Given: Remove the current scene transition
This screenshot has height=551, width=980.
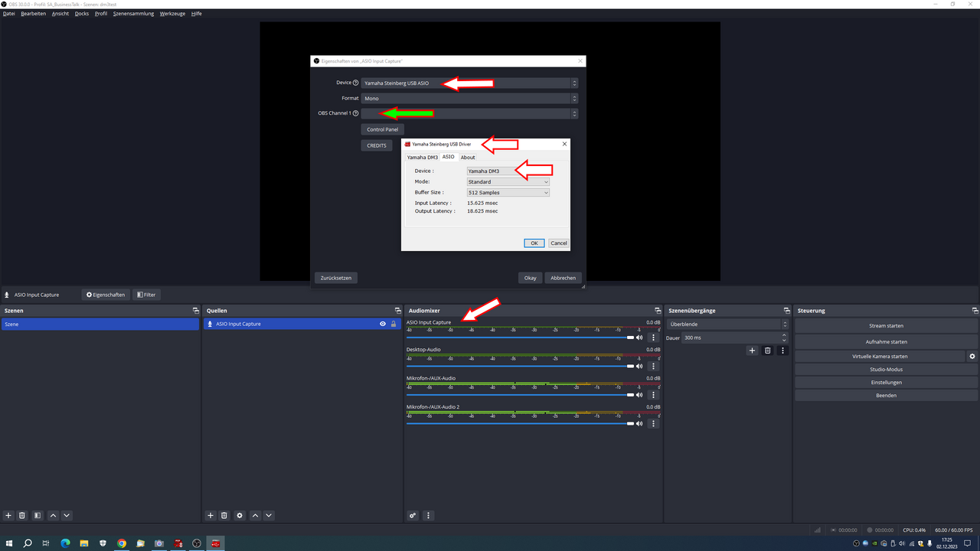Looking at the screenshot, I should [x=767, y=350].
